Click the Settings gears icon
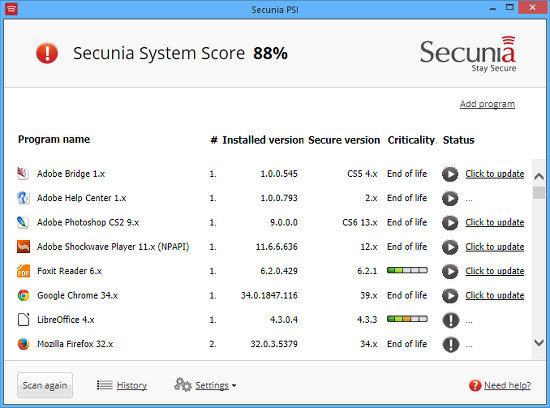 pyautogui.click(x=183, y=384)
